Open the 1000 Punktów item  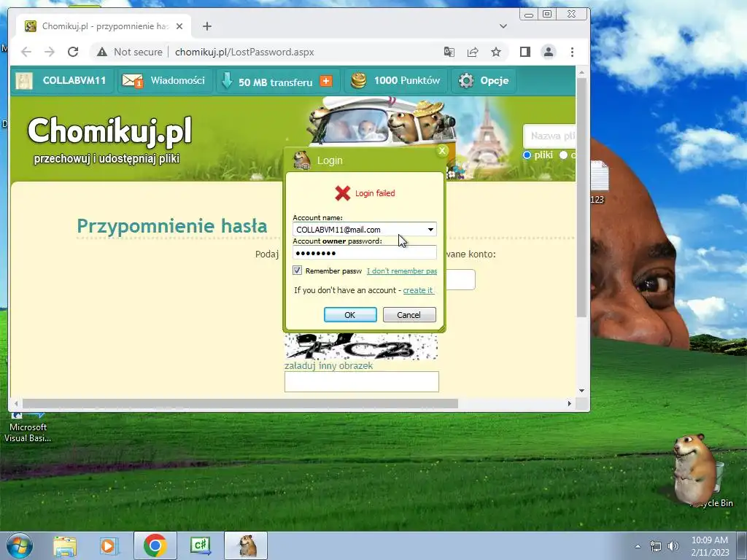coord(395,80)
